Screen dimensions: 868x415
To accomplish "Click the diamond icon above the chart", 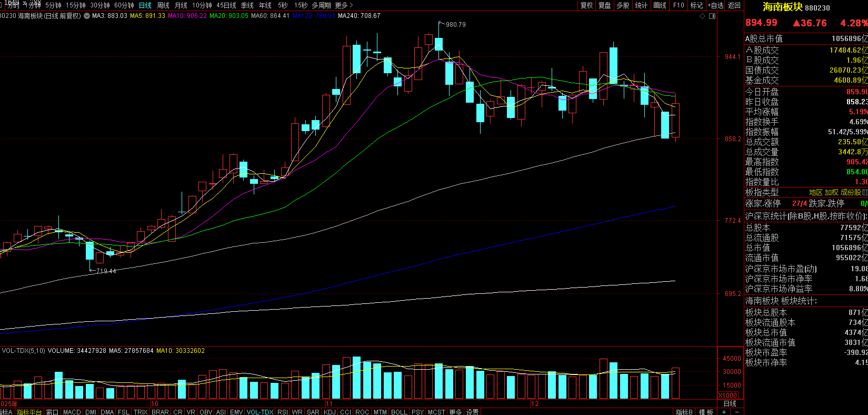I will (x=702, y=16).
